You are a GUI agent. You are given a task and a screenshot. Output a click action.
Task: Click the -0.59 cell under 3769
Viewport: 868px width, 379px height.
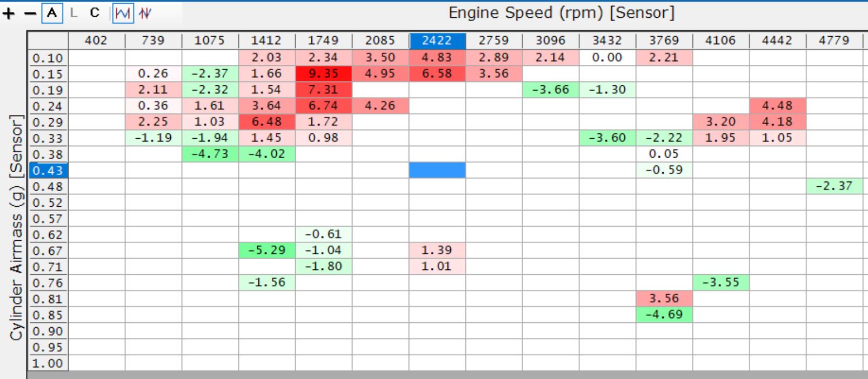click(x=664, y=170)
